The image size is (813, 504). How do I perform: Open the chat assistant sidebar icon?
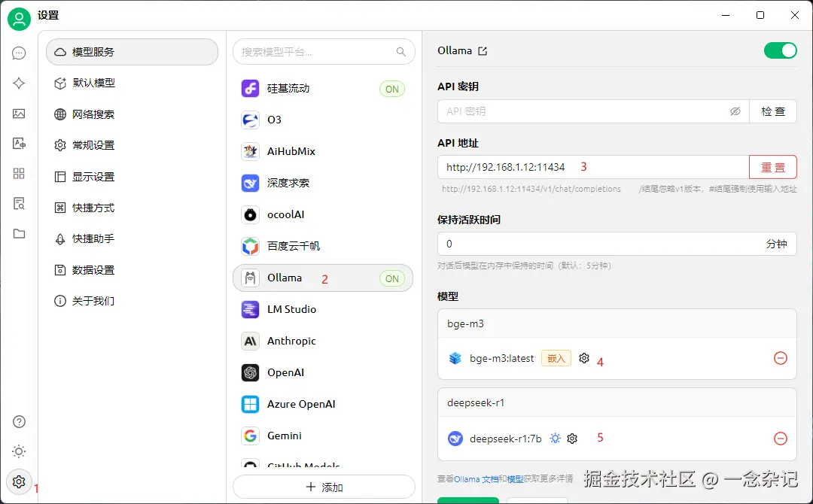[x=19, y=53]
